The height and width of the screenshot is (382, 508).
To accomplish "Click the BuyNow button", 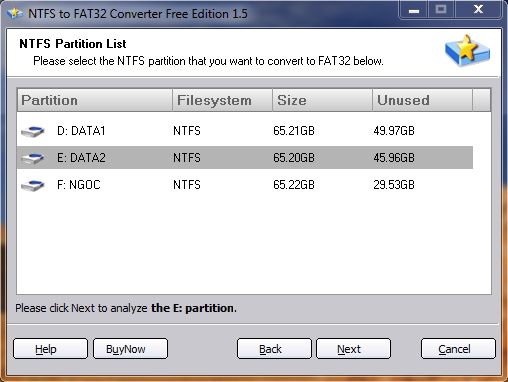I will (x=130, y=349).
